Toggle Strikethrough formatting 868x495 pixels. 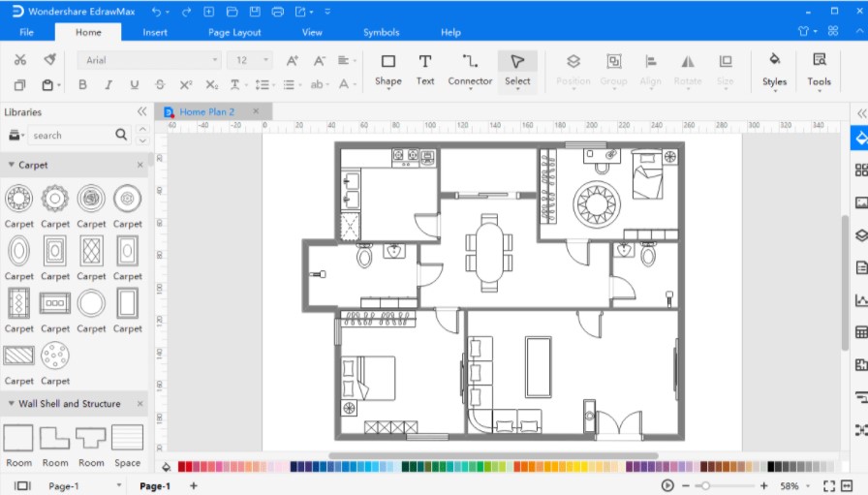[x=160, y=84]
